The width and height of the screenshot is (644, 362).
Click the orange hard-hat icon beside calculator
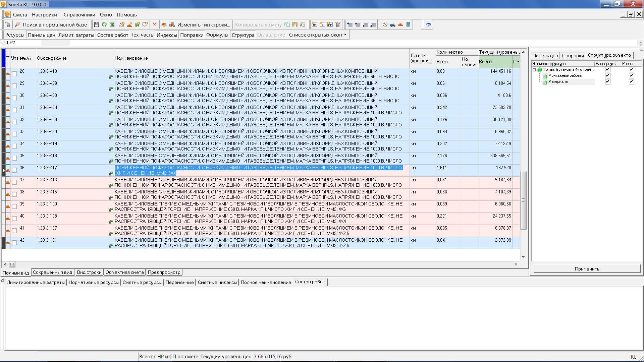pyautogui.click(x=400, y=24)
